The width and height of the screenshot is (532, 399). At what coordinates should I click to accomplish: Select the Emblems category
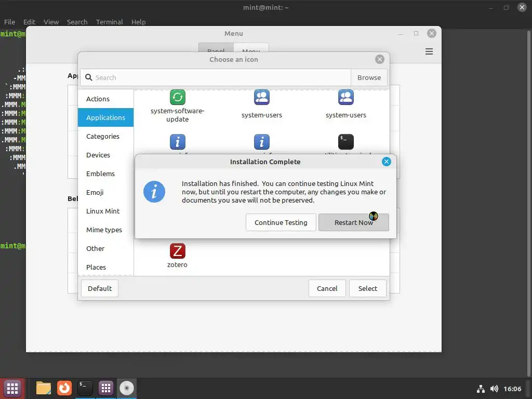tap(105, 174)
